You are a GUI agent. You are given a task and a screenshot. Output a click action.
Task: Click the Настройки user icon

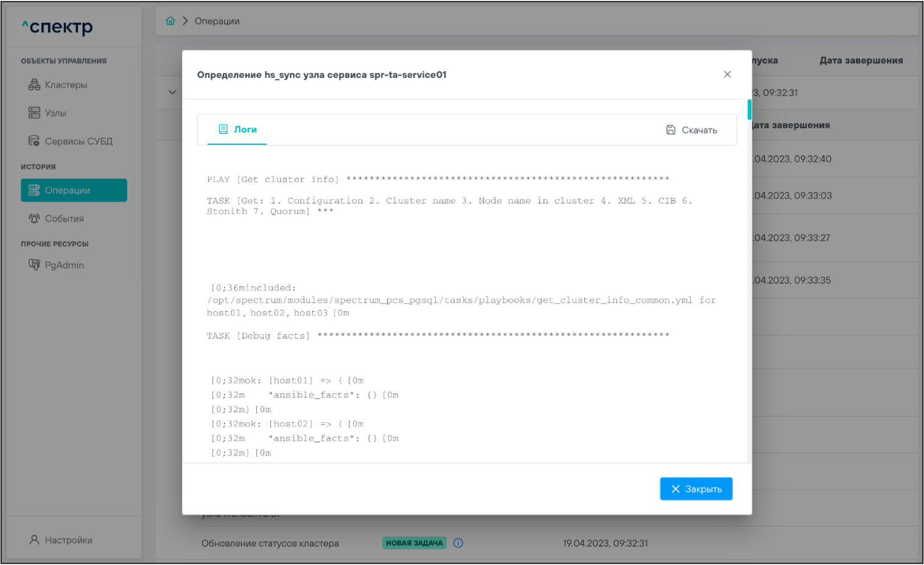[x=34, y=540]
